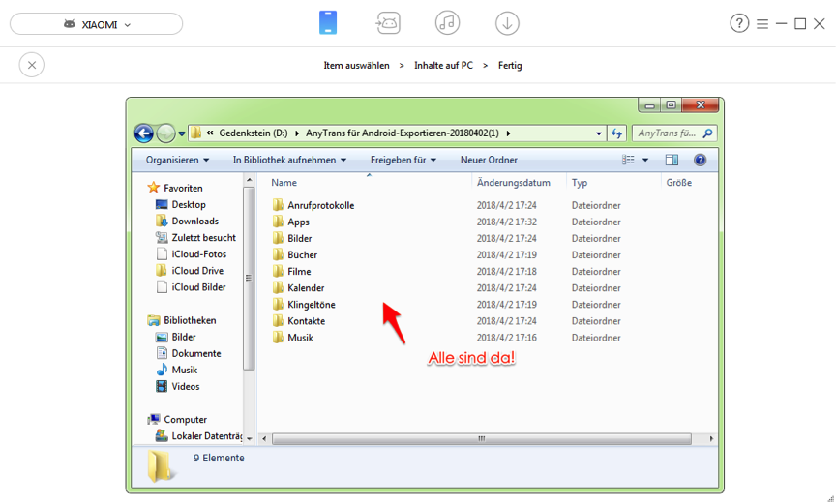The height and width of the screenshot is (504, 836).
Task: Click the Explorer refresh button
Action: click(617, 133)
